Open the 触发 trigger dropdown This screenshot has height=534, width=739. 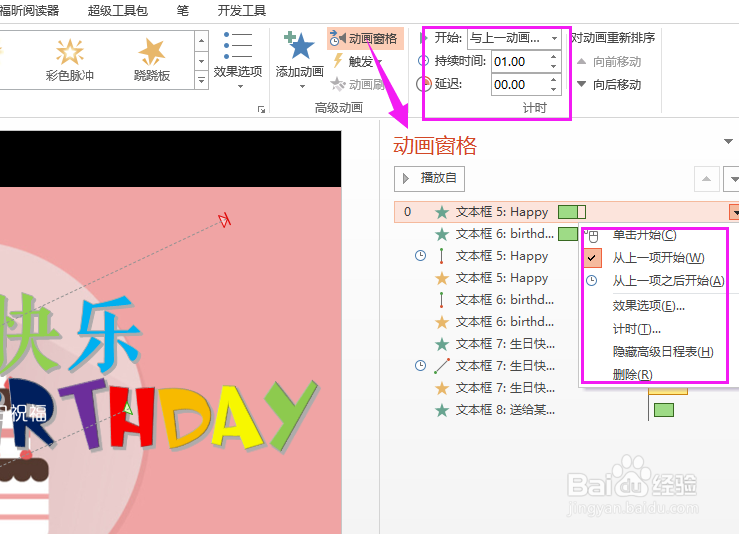tap(358, 61)
